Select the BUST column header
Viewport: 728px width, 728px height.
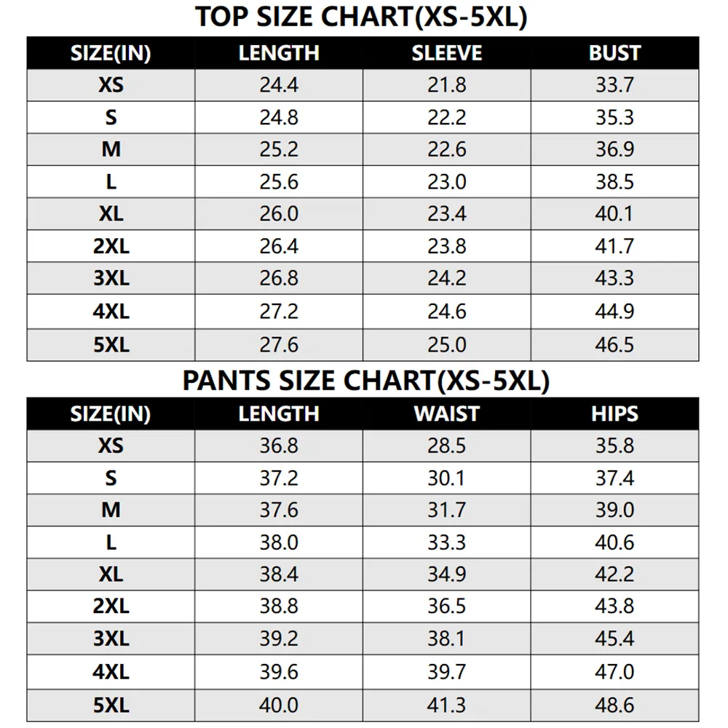point(614,53)
